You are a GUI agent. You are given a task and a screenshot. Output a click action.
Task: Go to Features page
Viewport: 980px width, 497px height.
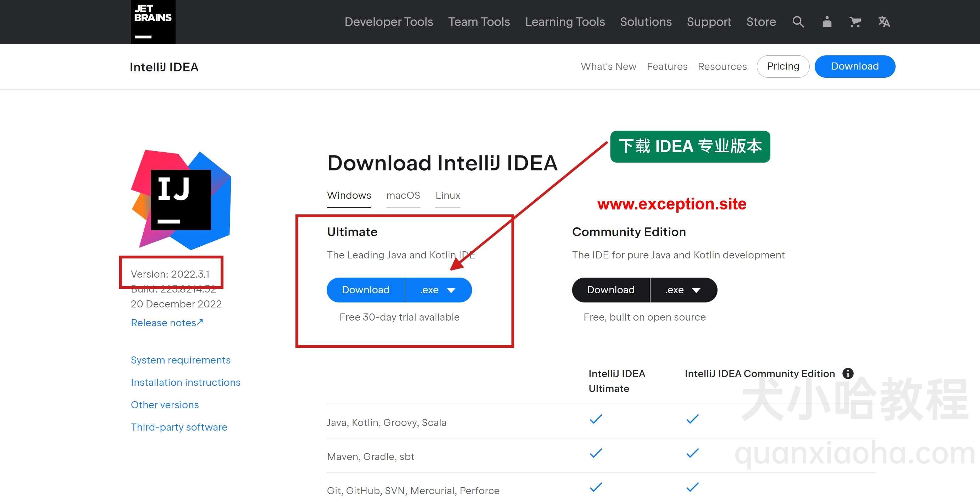pos(667,67)
